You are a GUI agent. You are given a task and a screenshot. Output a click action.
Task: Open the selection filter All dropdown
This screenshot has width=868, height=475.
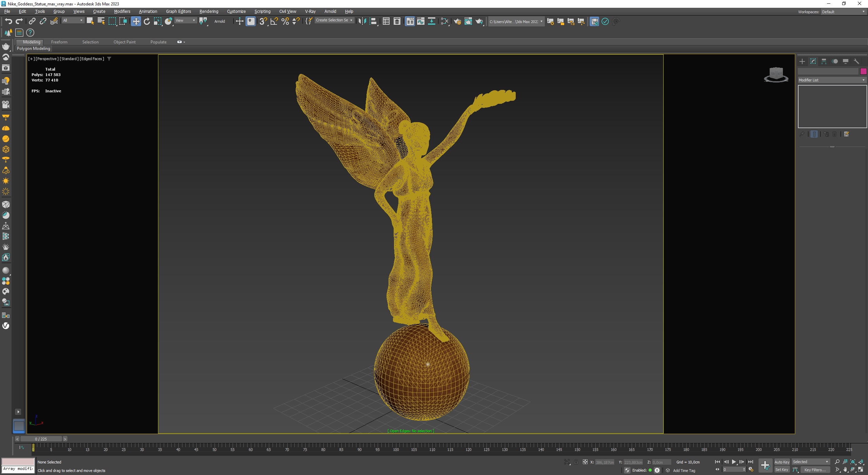[73, 20]
